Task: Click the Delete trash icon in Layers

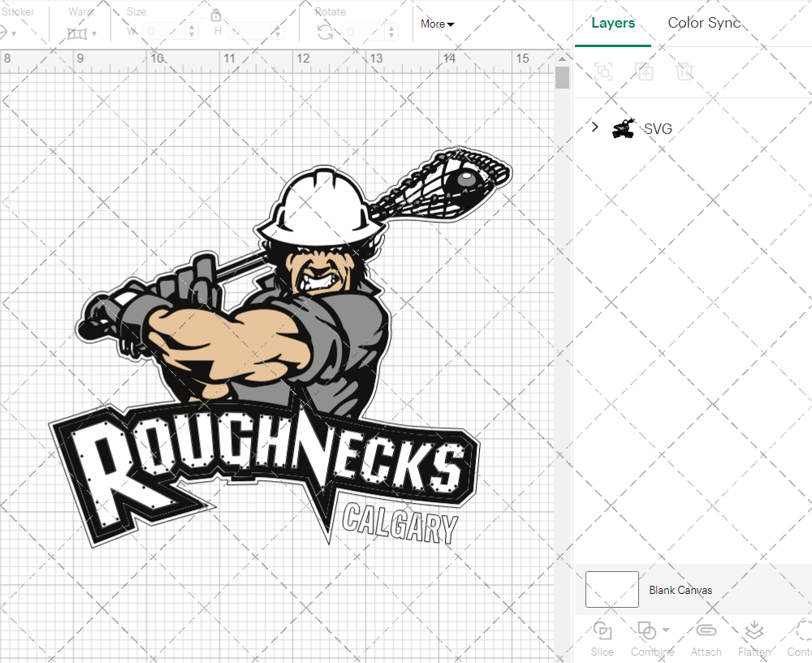Action: click(685, 71)
